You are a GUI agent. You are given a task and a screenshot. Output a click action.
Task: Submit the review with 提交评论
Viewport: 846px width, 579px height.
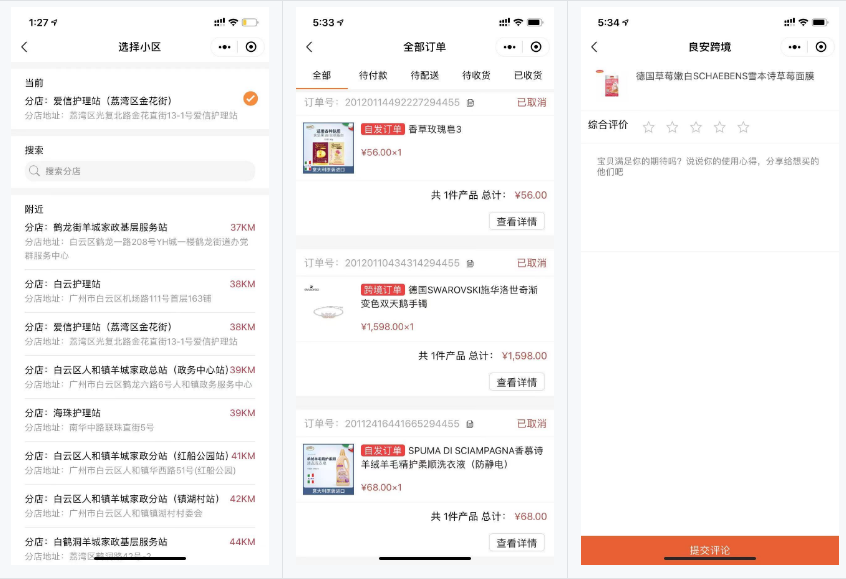pos(709,550)
